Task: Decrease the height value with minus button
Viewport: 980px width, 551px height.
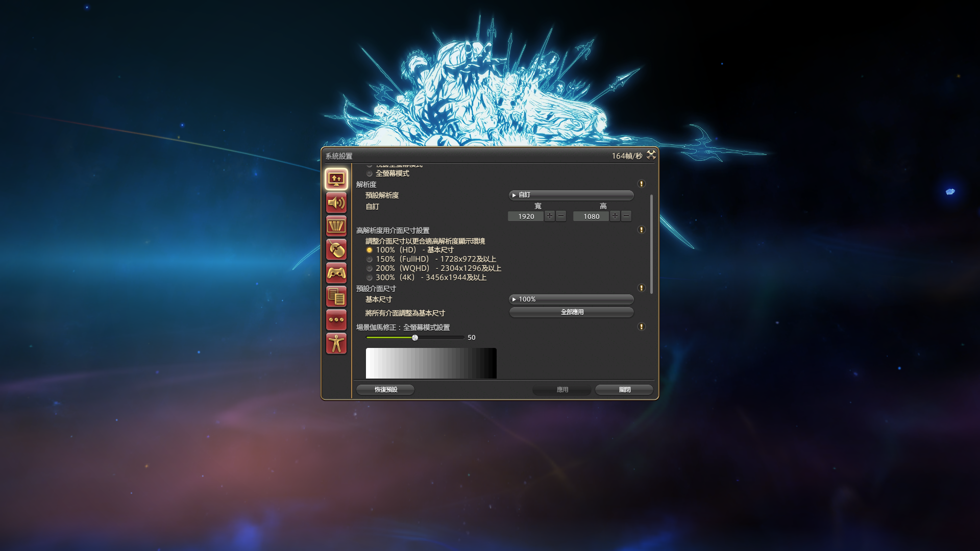Action: click(x=626, y=216)
